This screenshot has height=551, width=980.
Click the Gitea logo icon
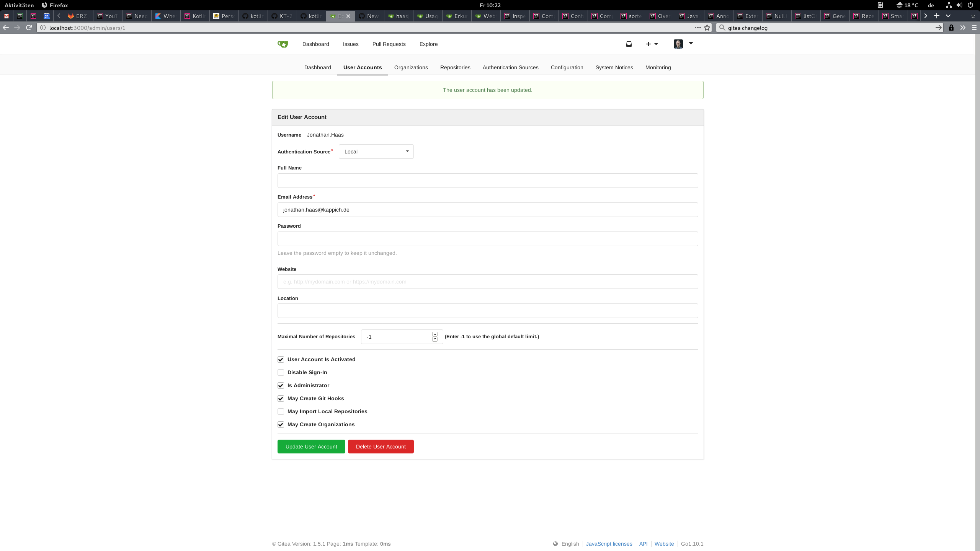click(x=283, y=44)
